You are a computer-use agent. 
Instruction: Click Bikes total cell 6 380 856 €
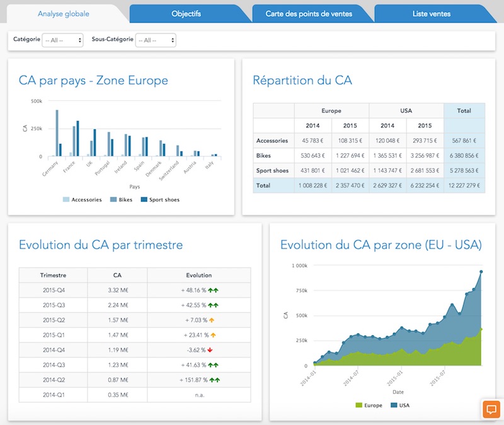(x=464, y=156)
